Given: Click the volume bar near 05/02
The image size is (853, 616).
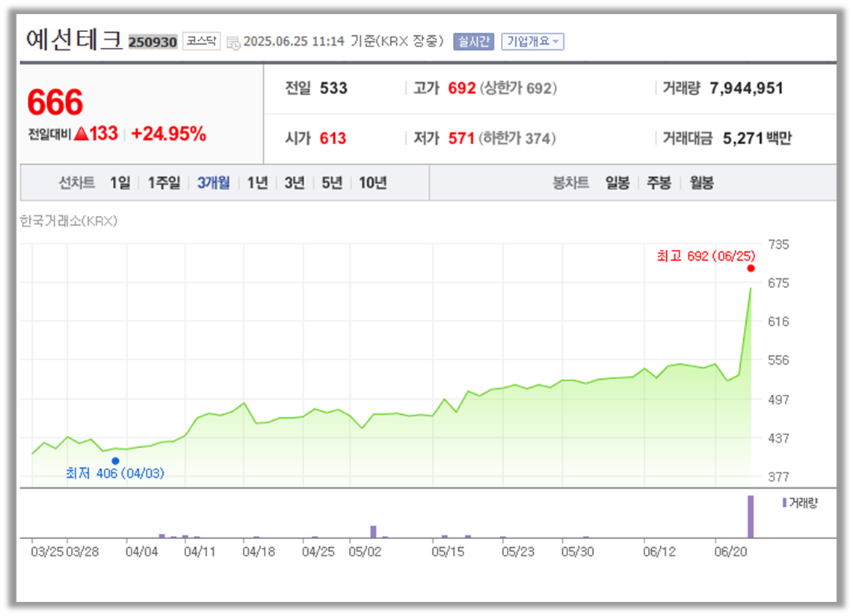Looking at the screenshot, I should point(373,532).
